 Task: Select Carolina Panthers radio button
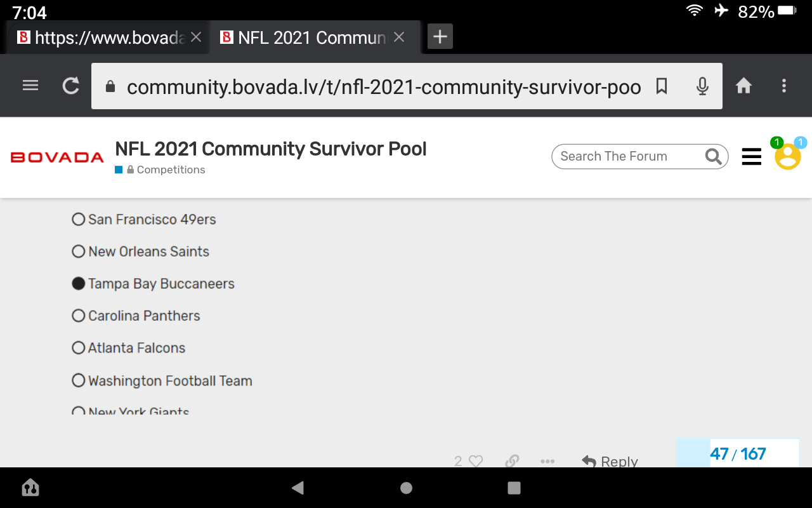click(x=79, y=316)
